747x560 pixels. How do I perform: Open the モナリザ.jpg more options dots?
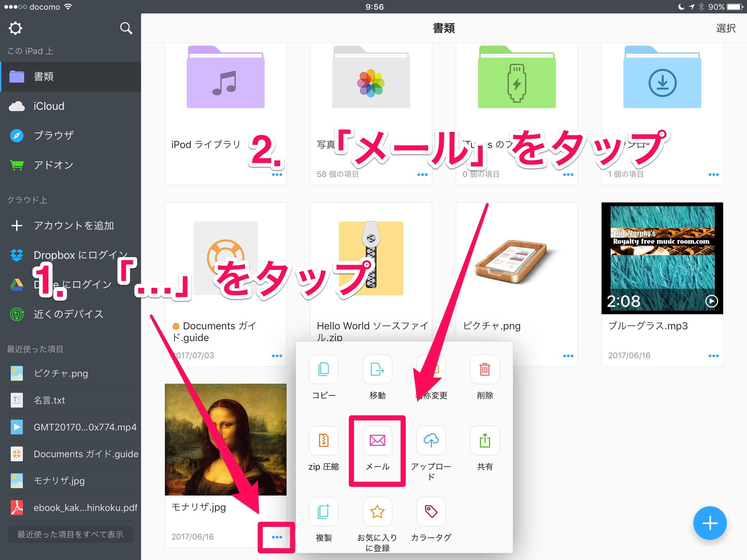click(x=277, y=537)
